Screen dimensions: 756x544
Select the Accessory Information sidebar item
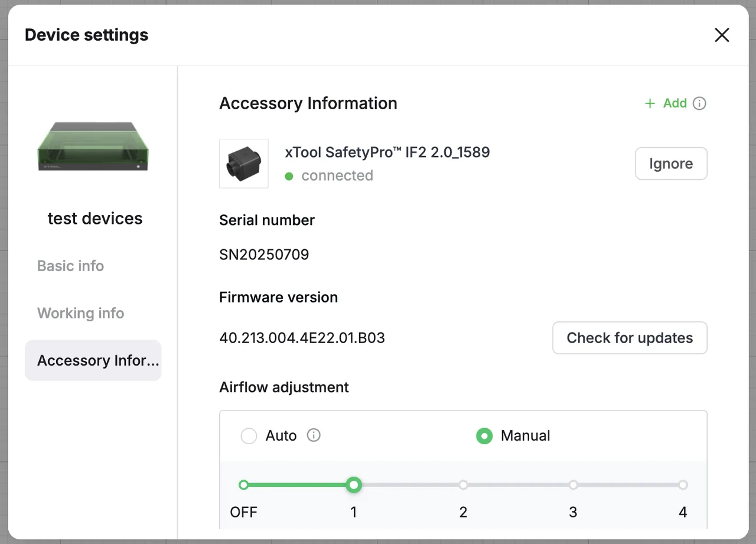point(93,360)
